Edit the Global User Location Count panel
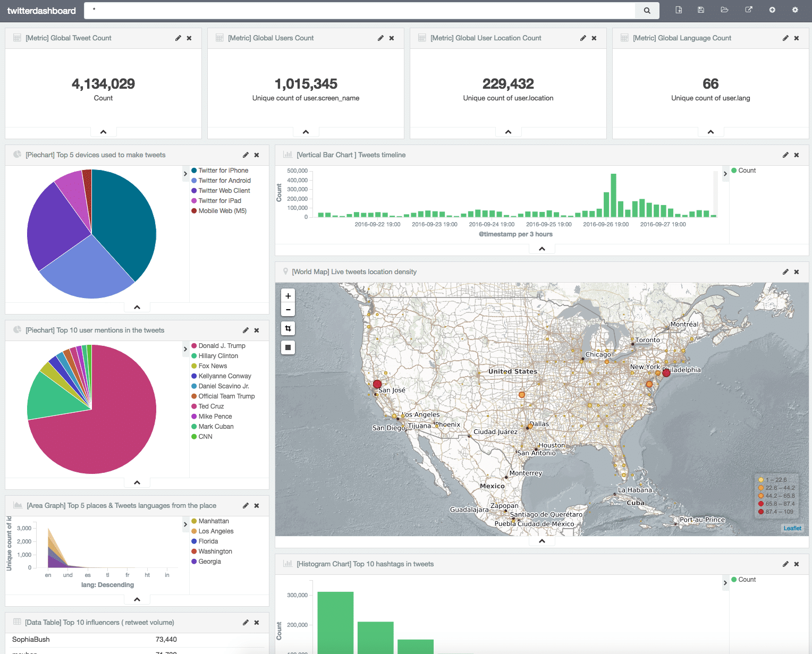This screenshot has width=812, height=654. (583, 38)
